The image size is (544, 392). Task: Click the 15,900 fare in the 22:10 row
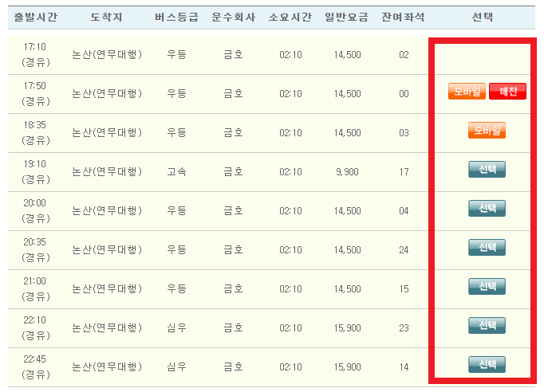347,328
